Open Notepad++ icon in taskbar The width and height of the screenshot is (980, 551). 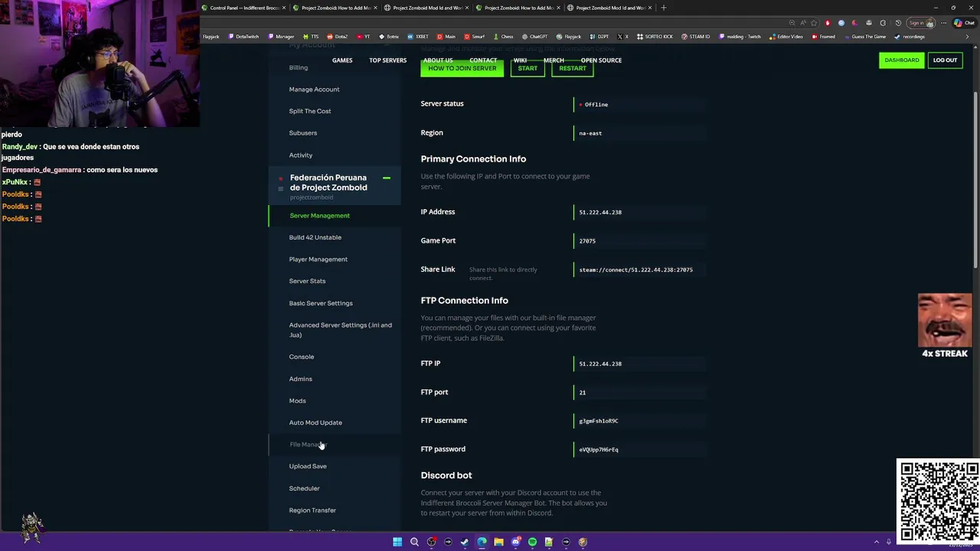click(x=549, y=542)
